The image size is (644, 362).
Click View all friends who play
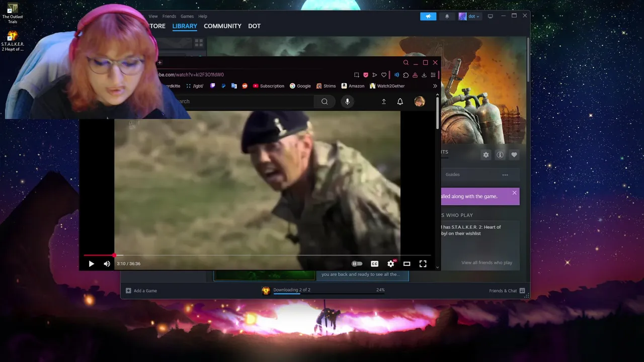tap(487, 262)
